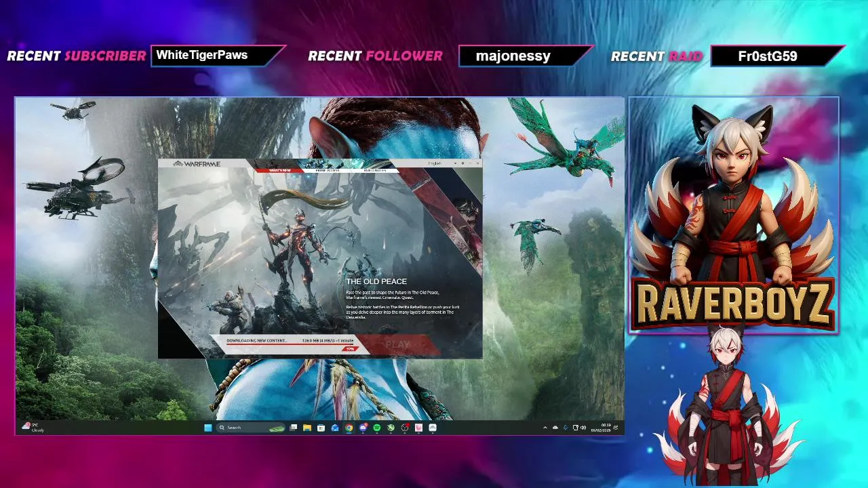The image size is (868, 488).
Task: Open the Windows Start menu
Action: (x=208, y=428)
